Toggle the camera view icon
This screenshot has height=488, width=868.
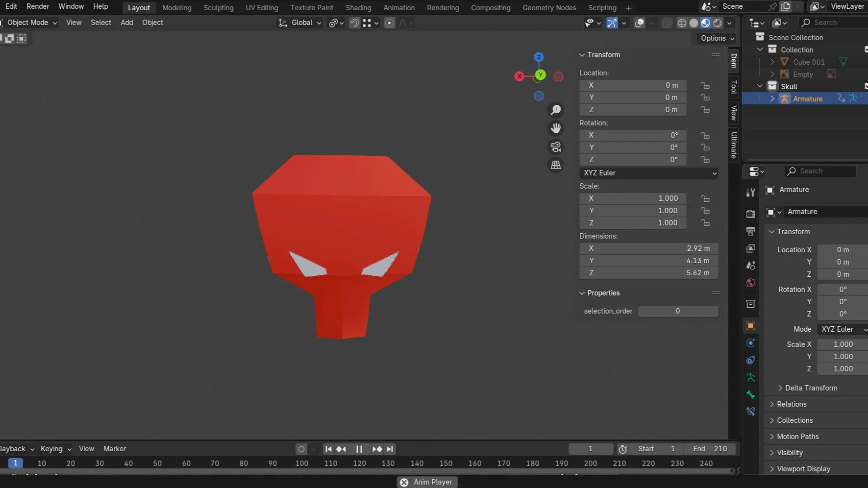tap(556, 147)
